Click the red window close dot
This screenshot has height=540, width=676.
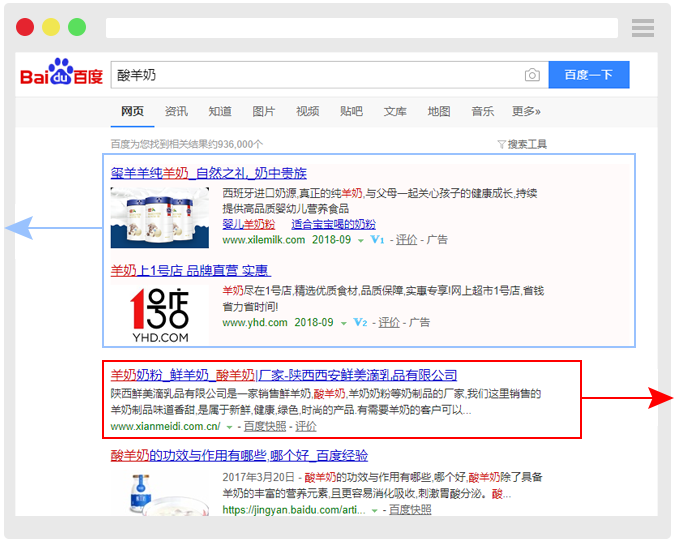(25, 27)
